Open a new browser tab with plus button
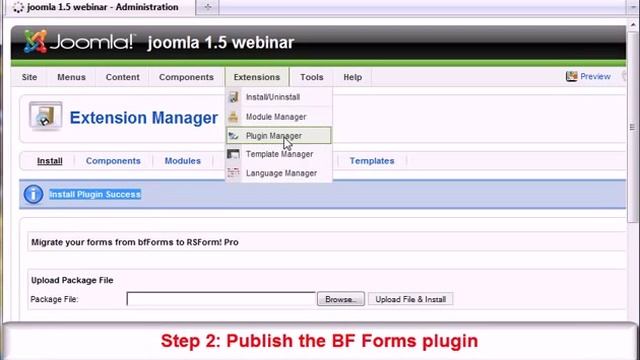Viewport: 640px width, 360px height. [207, 7]
